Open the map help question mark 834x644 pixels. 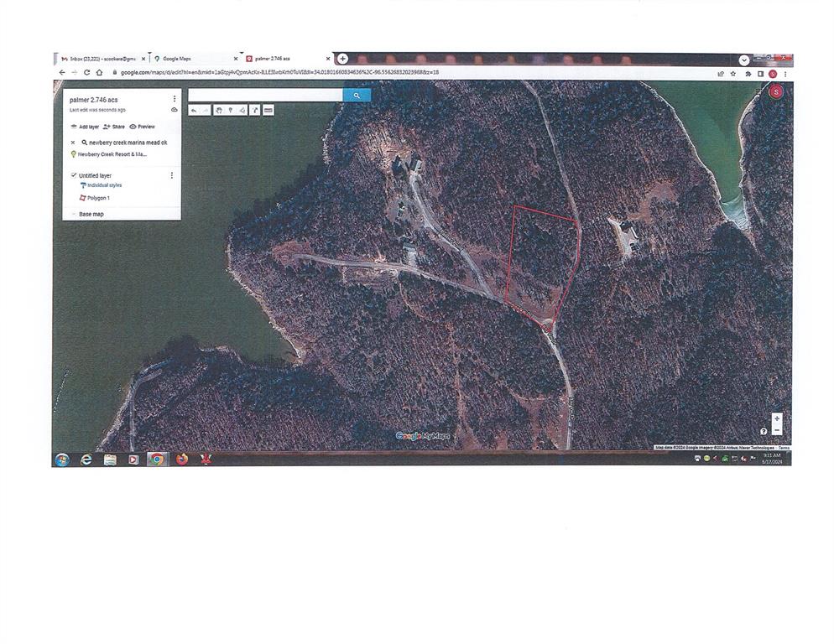coord(764,431)
